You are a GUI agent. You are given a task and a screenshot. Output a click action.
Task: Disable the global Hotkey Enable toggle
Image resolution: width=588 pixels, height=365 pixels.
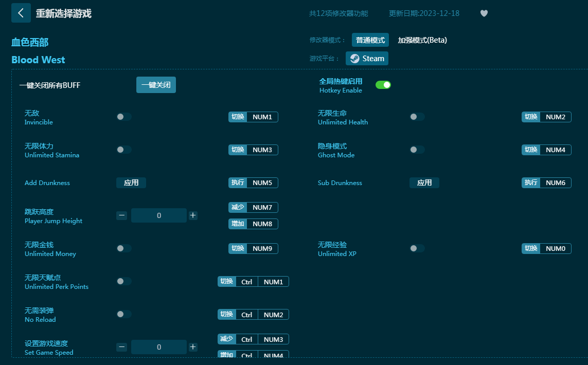point(383,85)
